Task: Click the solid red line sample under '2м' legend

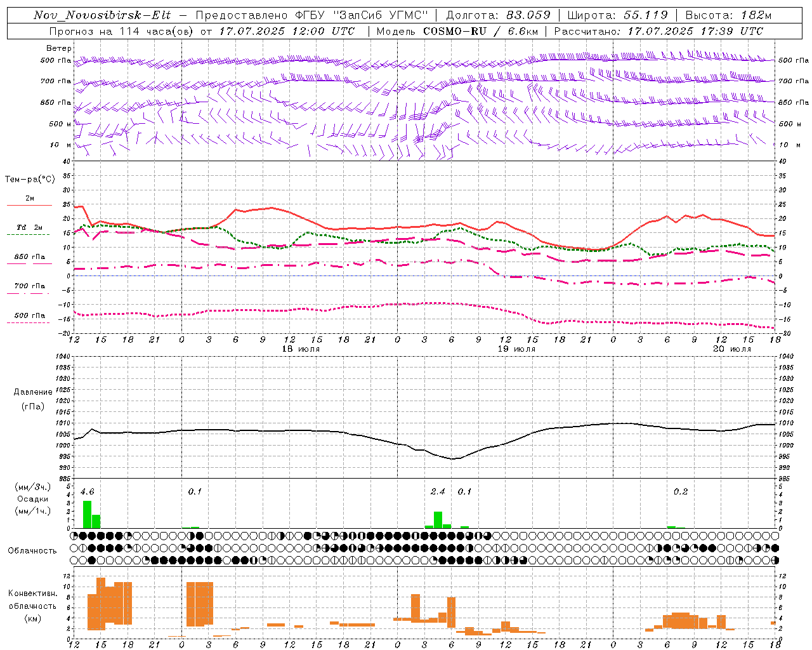Action: point(30,206)
